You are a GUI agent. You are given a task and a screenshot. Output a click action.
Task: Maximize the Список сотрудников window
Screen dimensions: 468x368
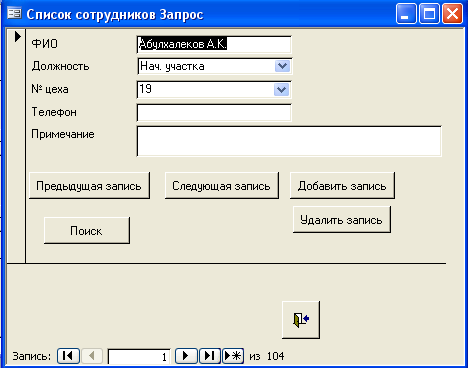tap(429, 14)
